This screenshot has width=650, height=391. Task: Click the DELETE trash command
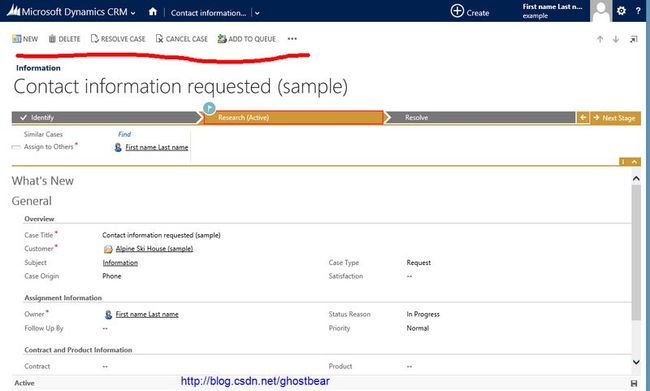pyautogui.click(x=64, y=39)
